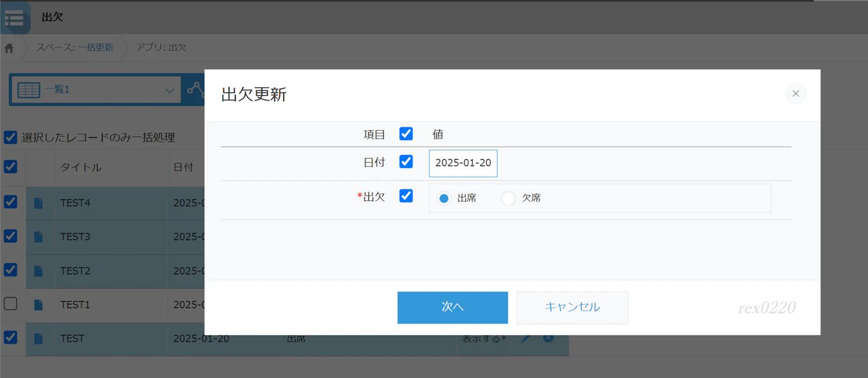Open the app list menu icon
This screenshot has width=868, height=378.
point(15,18)
